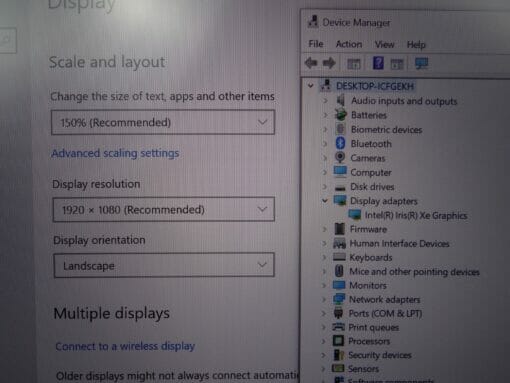Click the Firmware category icon
Image resolution: width=510 pixels, height=383 pixels.
coord(339,229)
